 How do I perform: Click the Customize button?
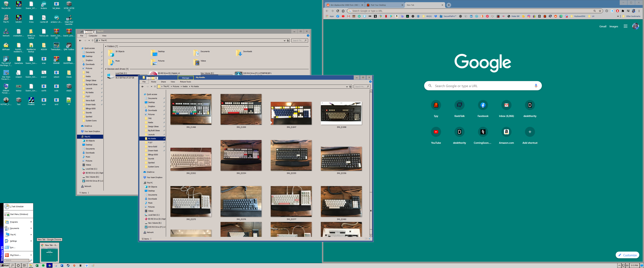[627, 255]
